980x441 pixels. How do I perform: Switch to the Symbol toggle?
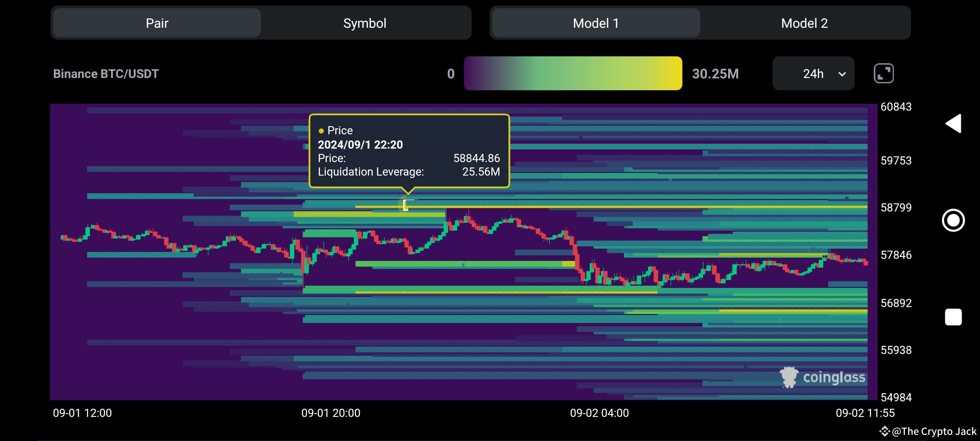pyautogui.click(x=365, y=23)
